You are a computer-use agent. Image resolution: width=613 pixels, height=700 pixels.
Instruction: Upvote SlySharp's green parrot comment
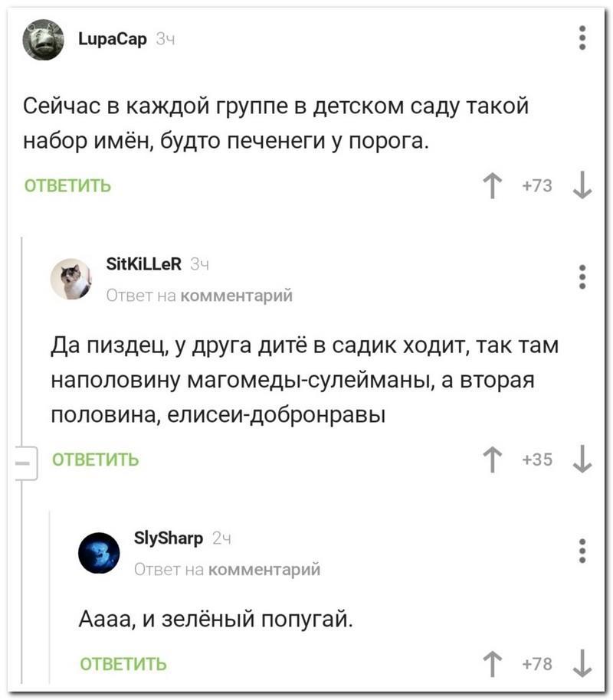pyautogui.click(x=492, y=663)
